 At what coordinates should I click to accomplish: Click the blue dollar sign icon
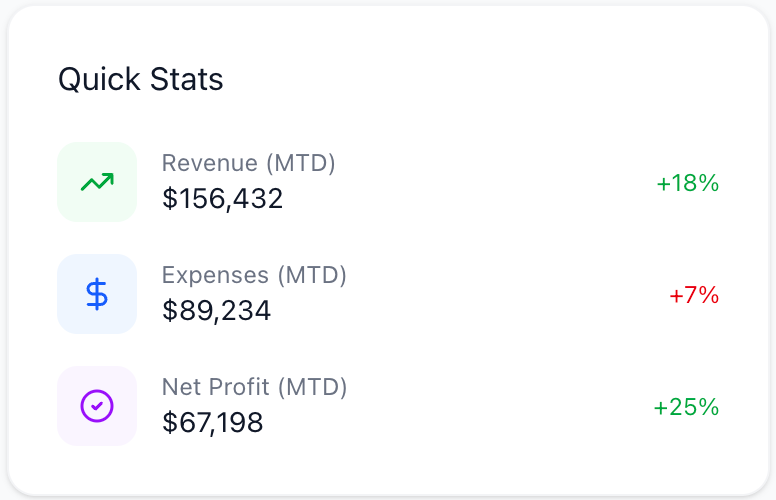97,294
